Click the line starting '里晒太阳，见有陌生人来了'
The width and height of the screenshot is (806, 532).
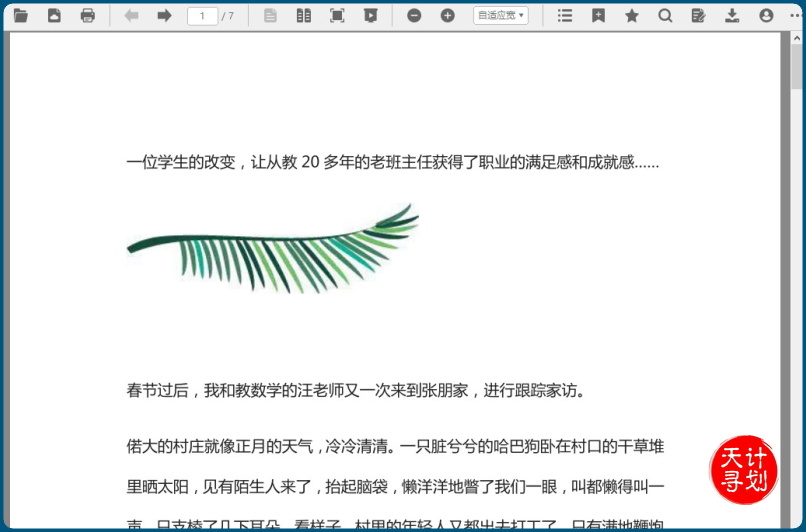point(395,486)
